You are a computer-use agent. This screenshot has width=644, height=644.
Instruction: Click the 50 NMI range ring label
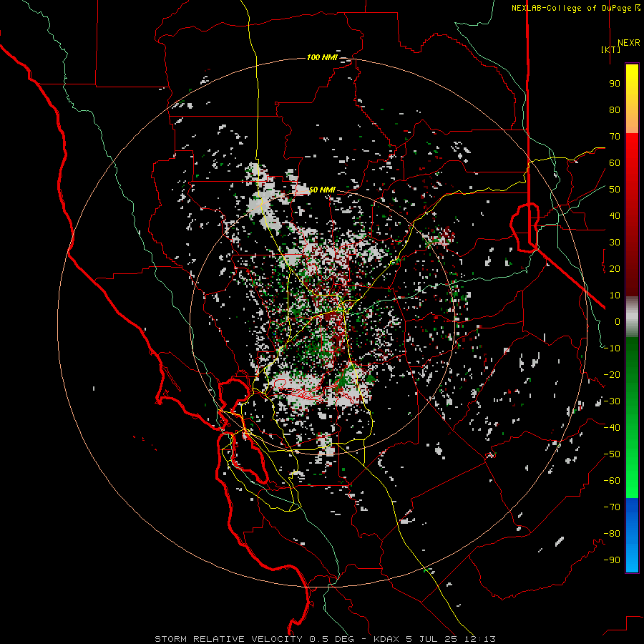[x=322, y=190]
